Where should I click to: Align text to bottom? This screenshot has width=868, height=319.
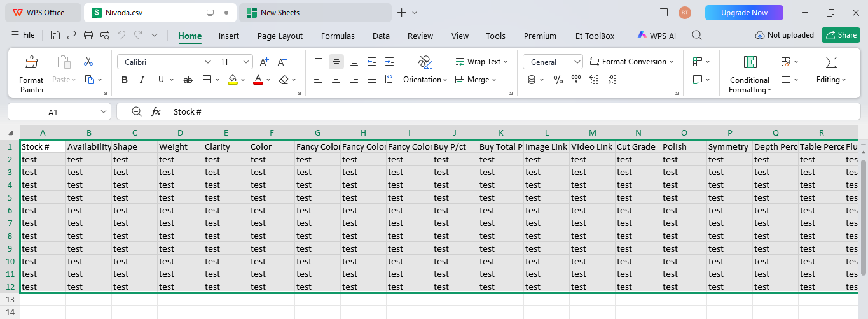(x=354, y=62)
